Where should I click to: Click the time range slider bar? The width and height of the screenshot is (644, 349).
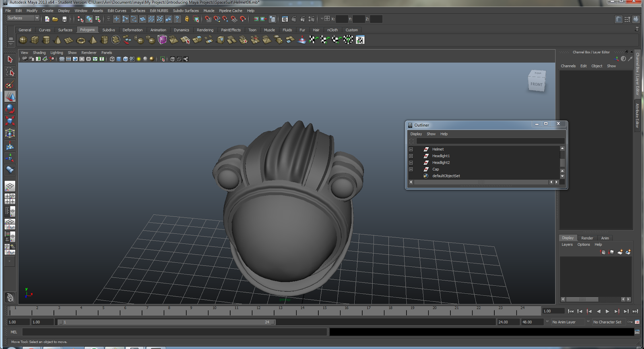(x=167, y=322)
